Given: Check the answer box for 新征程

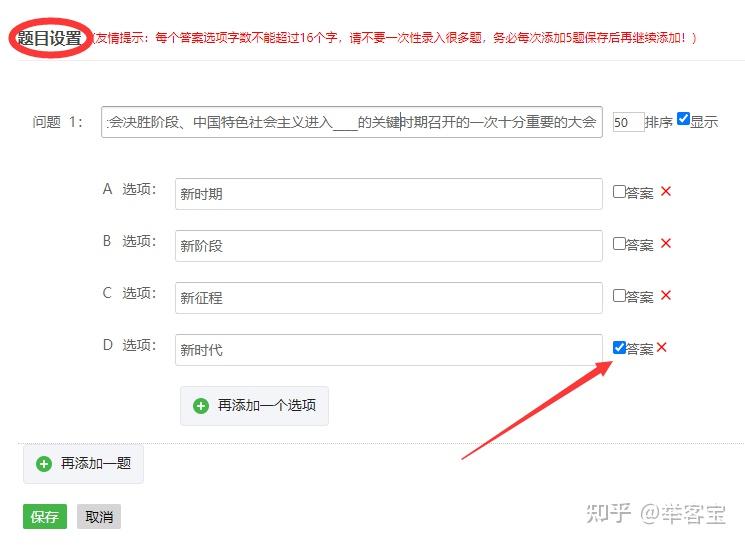Looking at the screenshot, I should (619, 295).
